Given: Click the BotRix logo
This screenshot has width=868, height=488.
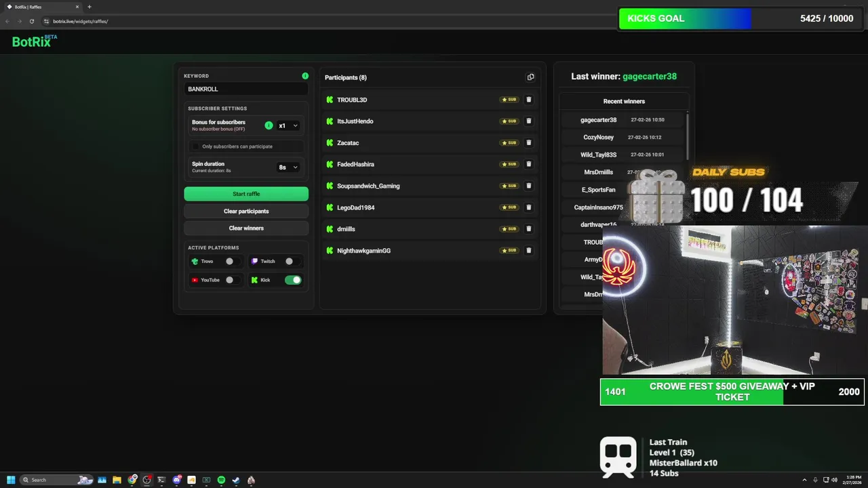Looking at the screenshot, I should [x=34, y=41].
